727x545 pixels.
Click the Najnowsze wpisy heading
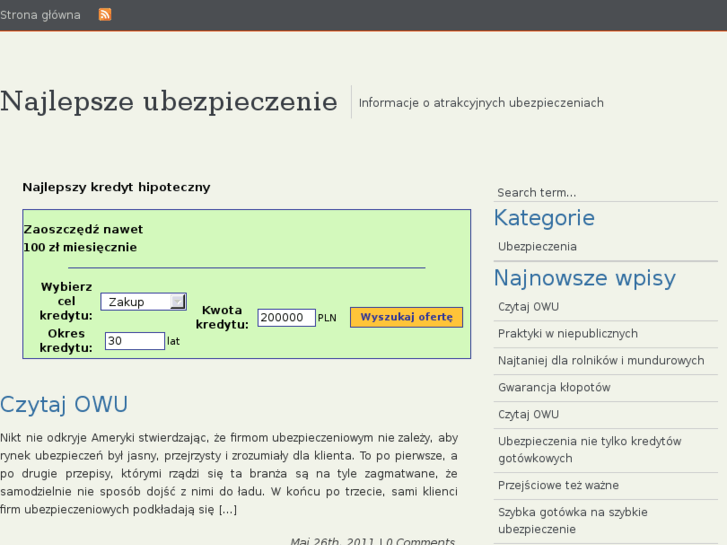coord(585,278)
